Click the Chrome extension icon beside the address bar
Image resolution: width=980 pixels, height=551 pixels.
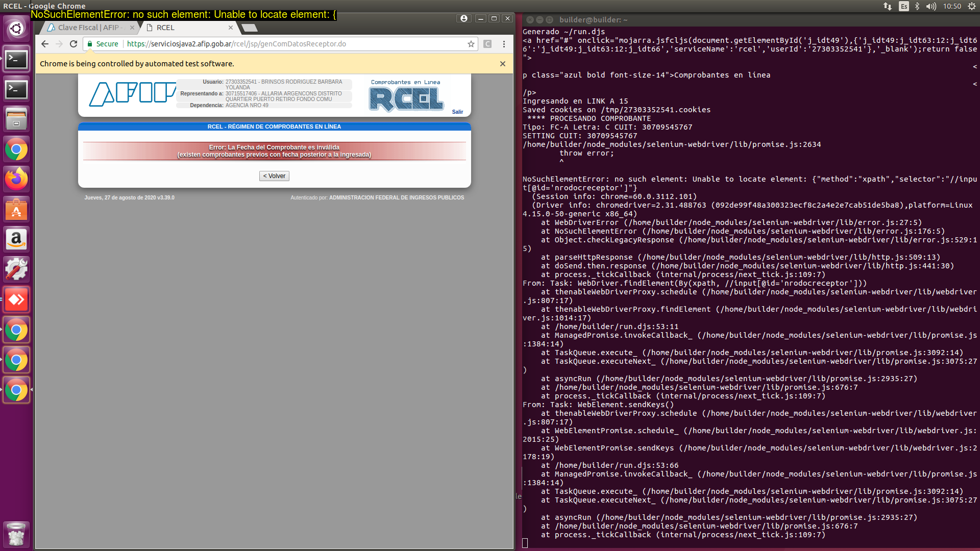click(x=487, y=44)
